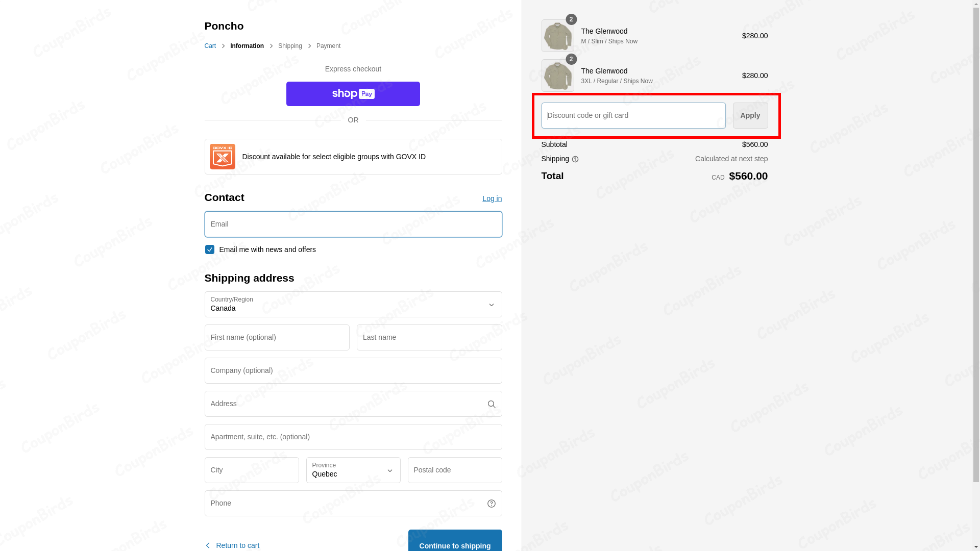Select the Shipping breadcrumb step
This screenshot has width=980, height=551.
(290, 46)
